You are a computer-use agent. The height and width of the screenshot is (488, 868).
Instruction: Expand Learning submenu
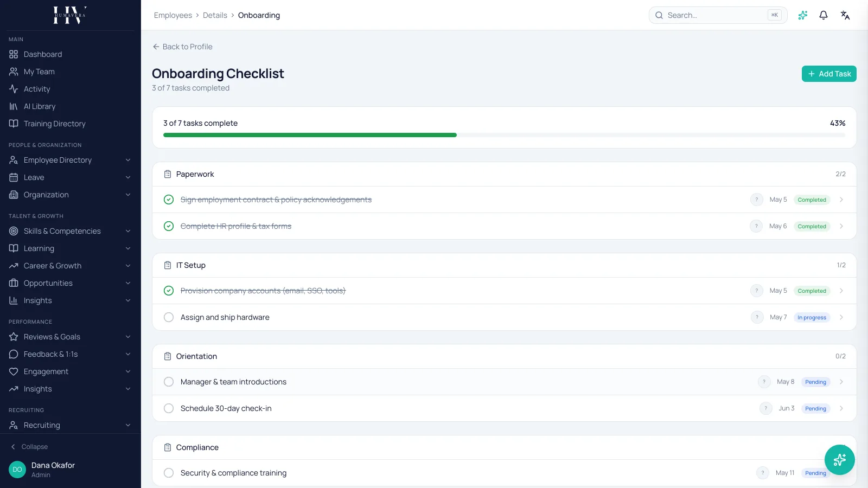[x=128, y=248]
